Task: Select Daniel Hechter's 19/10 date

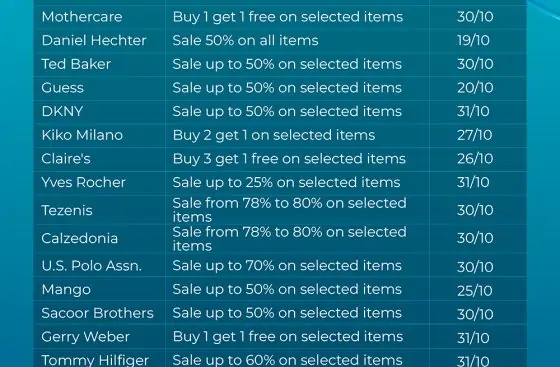Action: tap(473, 40)
